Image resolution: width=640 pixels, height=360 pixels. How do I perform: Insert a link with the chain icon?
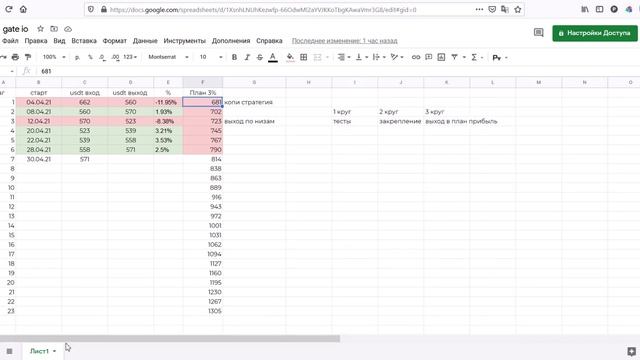click(416, 57)
